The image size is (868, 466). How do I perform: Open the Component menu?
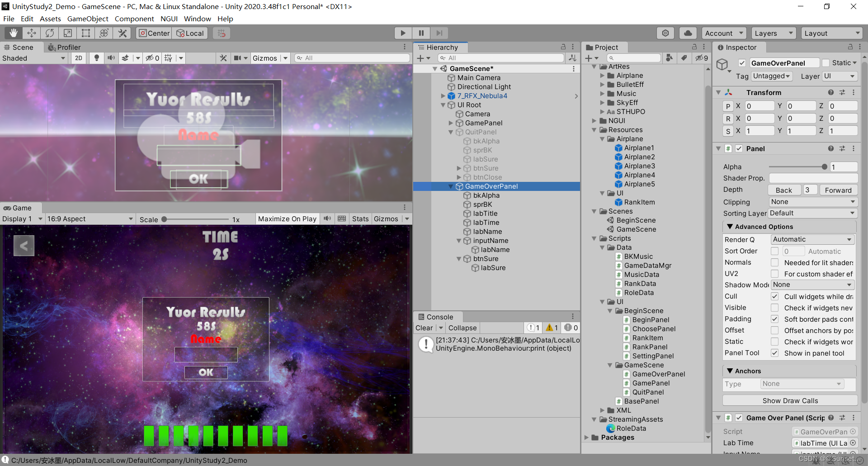click(x=134, y=19)
